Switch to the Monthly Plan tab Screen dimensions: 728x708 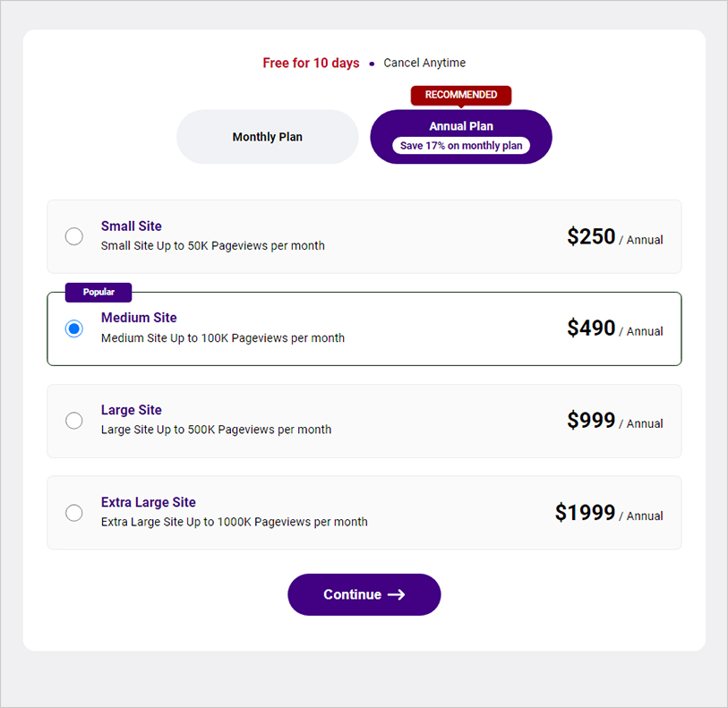[267, 136]
